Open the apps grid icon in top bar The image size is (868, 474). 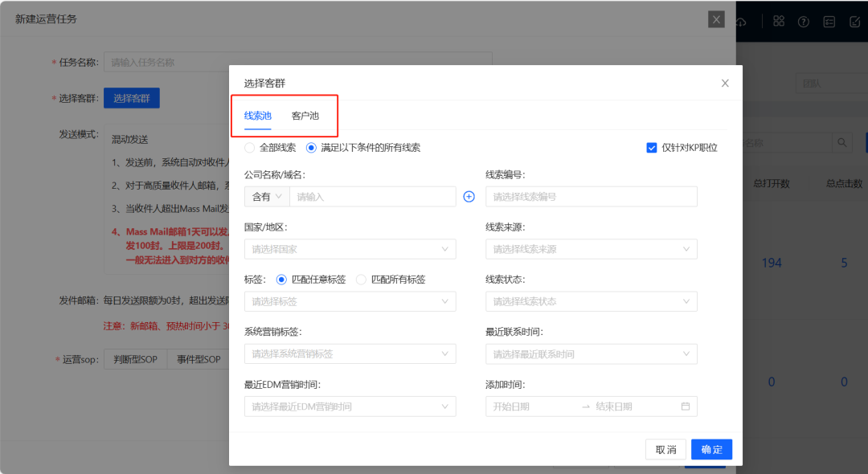[x=778, y=22]
